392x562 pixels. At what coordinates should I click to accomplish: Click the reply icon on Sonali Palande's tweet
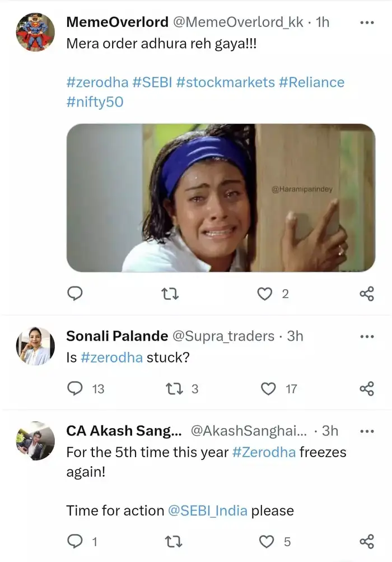click(75, 388)
